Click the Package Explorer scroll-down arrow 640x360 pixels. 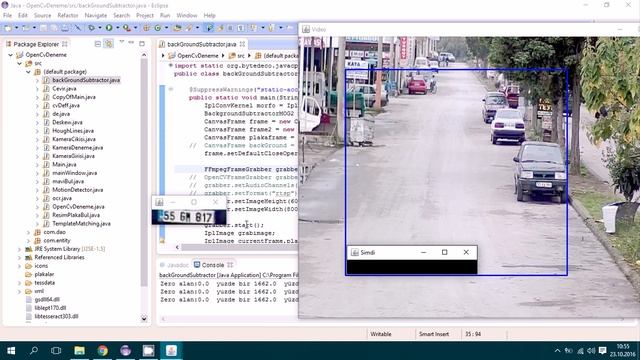coord(144,318)
